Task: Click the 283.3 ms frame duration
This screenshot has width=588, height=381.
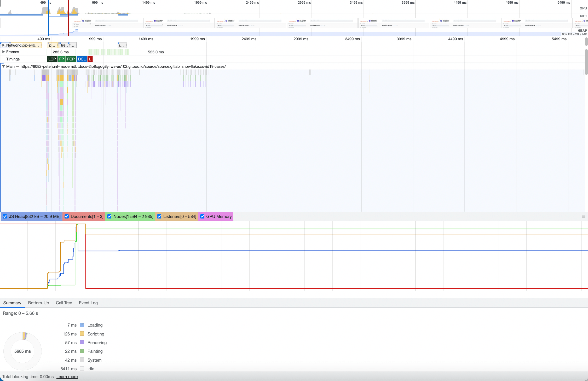Action: (x=61, y=52)
